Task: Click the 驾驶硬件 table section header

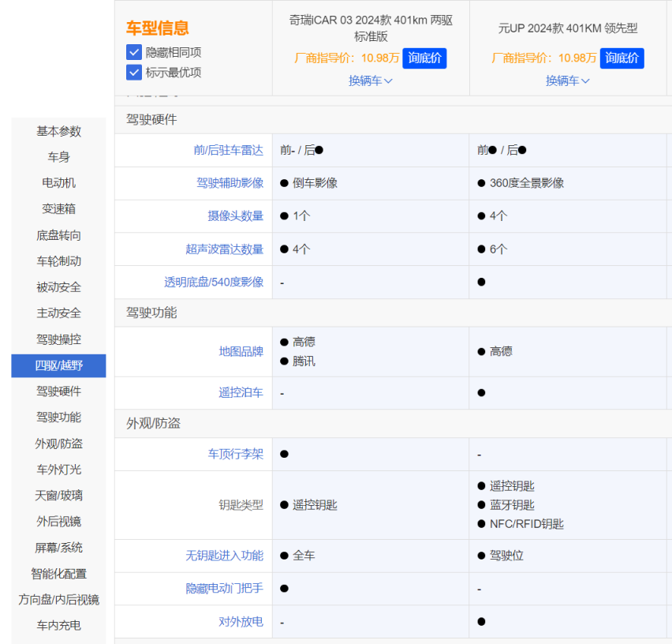Action: click(151, 120)
